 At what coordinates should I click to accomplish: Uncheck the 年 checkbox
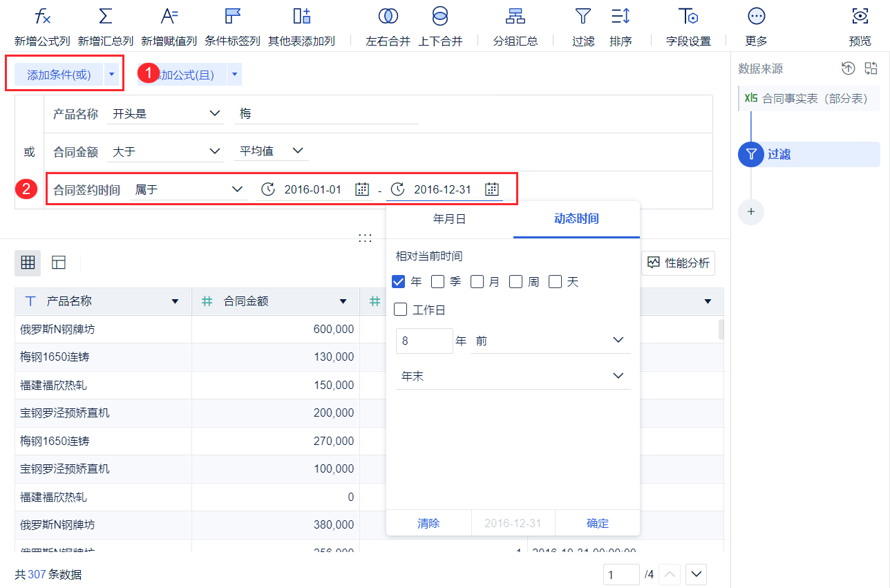[398, 282]
